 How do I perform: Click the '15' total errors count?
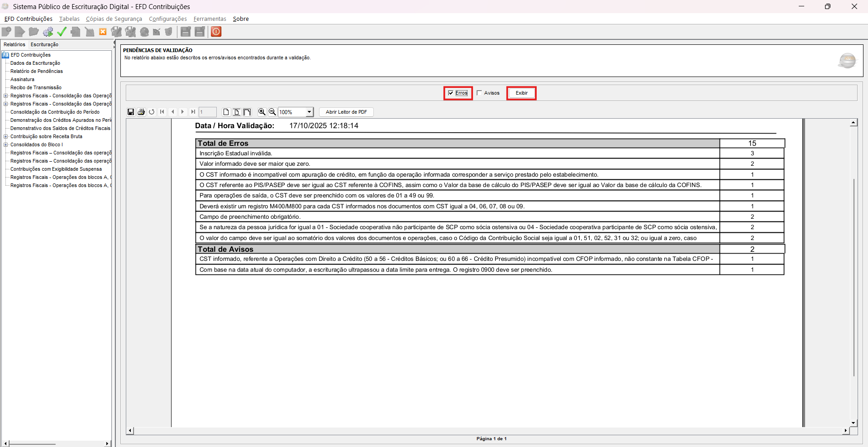pyautogui.click(x=752, y=143)
